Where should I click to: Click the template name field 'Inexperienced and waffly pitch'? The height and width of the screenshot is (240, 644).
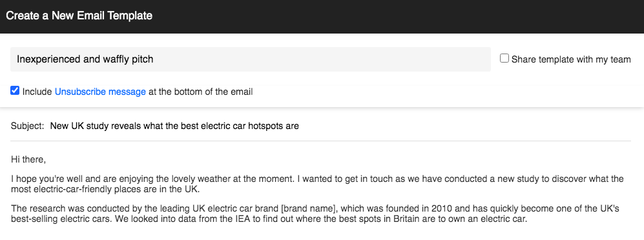[251, 59]
